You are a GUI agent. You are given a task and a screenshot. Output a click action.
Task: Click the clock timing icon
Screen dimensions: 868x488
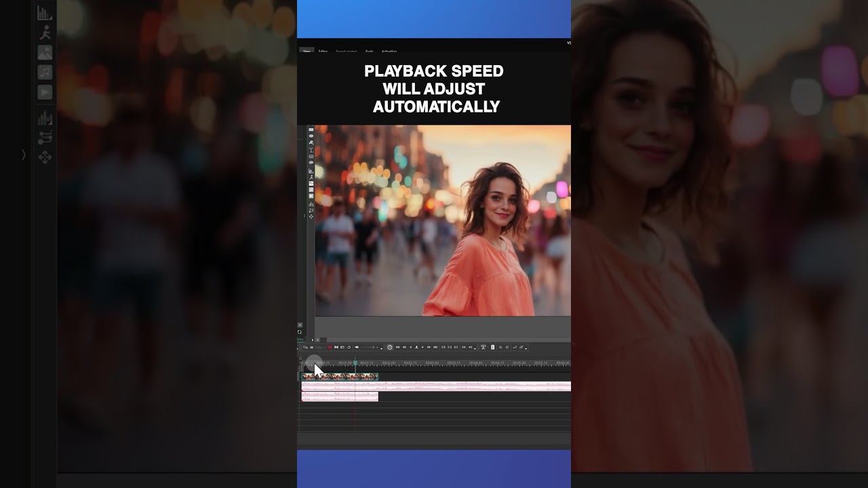(x=390, y=347)
